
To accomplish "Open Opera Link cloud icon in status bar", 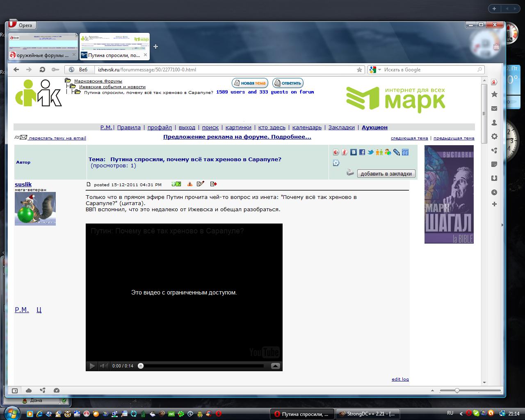I will coord(29,390).
